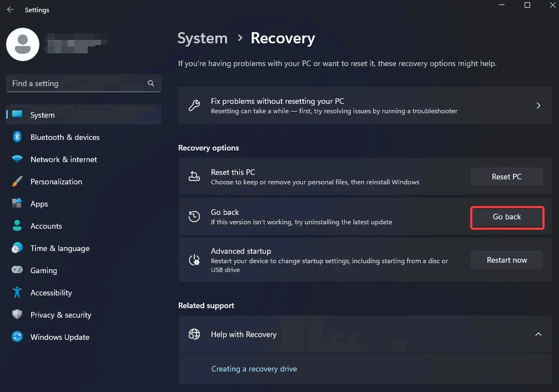This screenshot has height=392, width=559.
Task: Click the Advanced startup power-gear icon
Action: (194, 260)
